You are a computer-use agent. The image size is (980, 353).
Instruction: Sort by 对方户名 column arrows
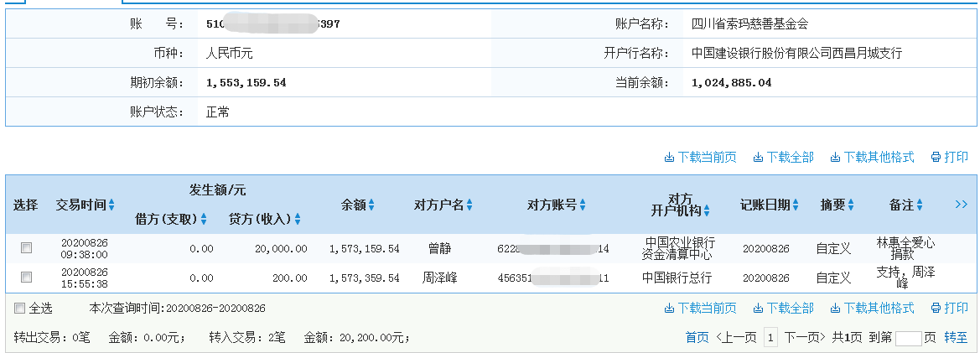pyautogui.click(x=469, y=205)
